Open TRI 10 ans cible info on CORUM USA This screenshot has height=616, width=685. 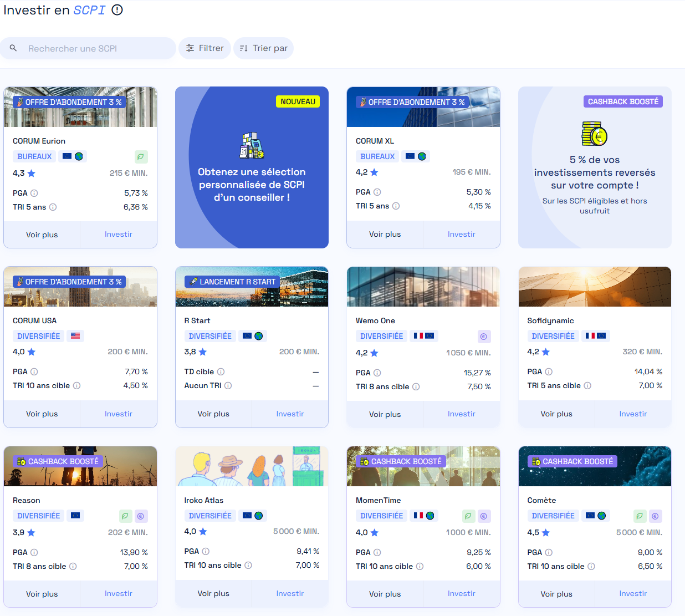[x=76, y=385]
